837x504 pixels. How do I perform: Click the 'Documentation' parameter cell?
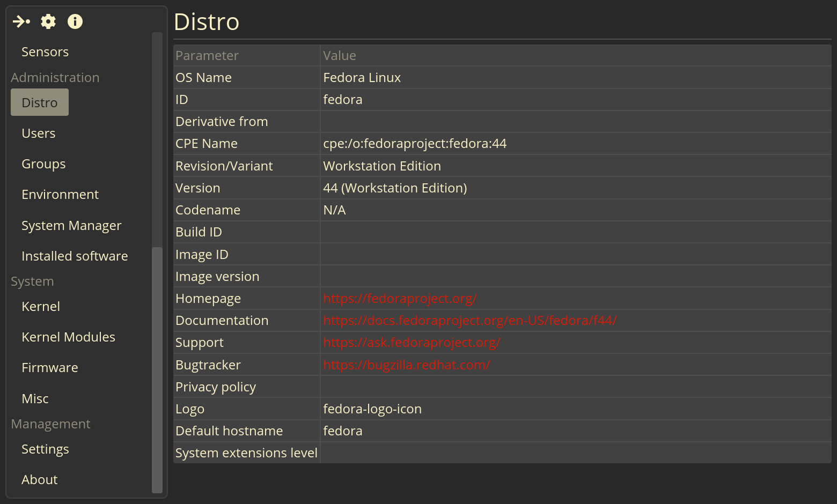[247, 321]
